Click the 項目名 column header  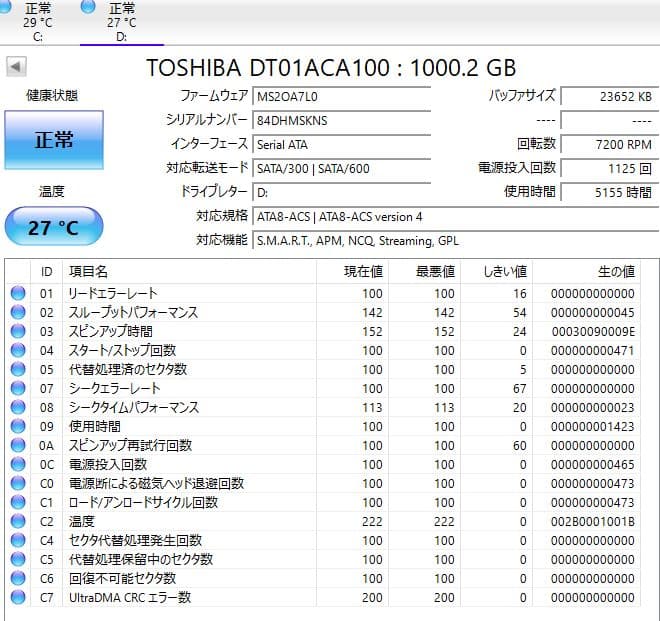tap(189, 272)
